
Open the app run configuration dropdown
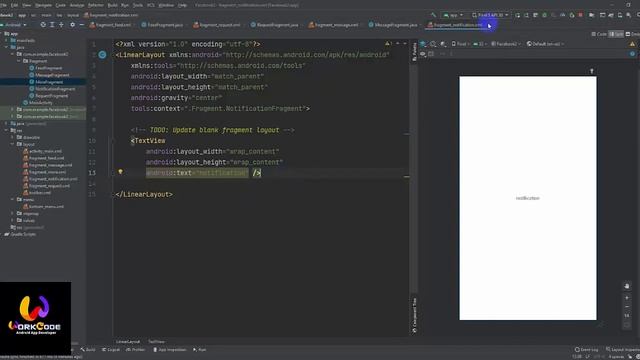coord(453,15)
